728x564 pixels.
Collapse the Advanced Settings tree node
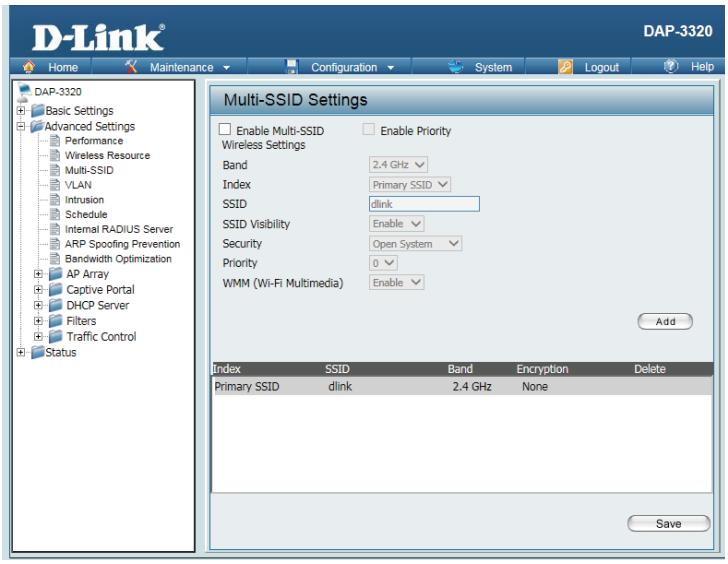click(21, 126)
